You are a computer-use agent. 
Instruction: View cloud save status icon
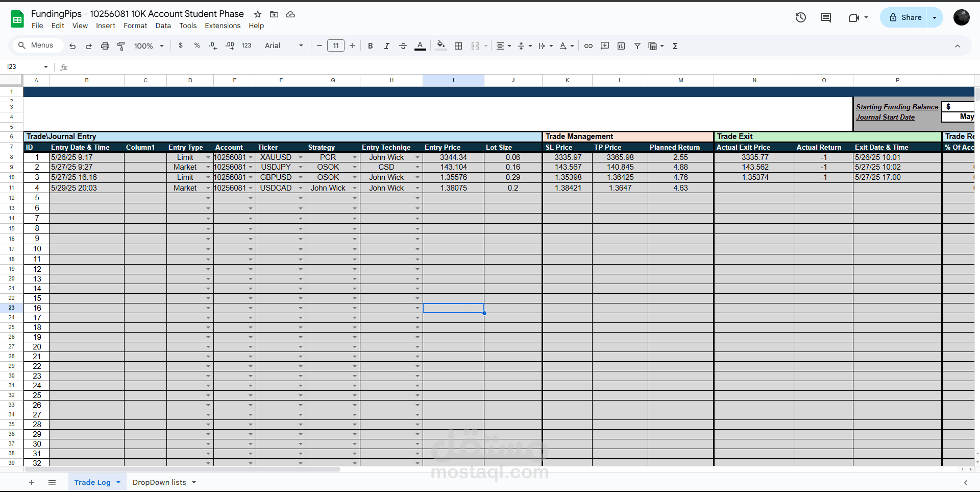[x=290, y=14]
